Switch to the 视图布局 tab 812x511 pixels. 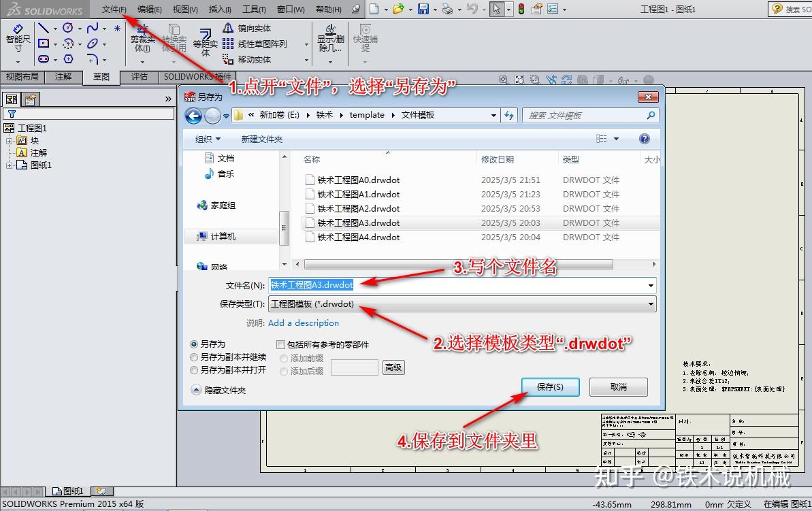tap(22, 77)
